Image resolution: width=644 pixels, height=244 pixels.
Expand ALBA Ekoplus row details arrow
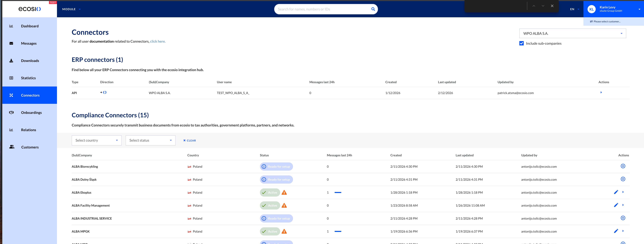coord(623,192)
